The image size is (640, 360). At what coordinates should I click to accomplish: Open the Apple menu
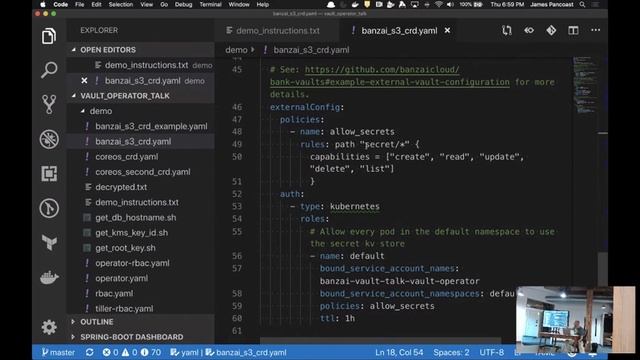click(x=43, y=4)
